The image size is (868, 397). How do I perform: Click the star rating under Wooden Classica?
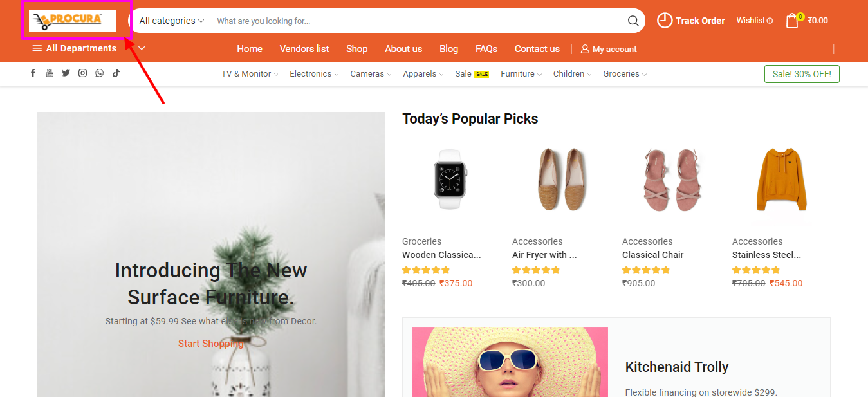[x=426, y=270]
